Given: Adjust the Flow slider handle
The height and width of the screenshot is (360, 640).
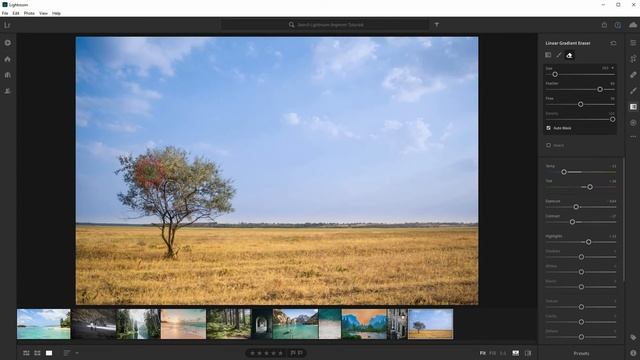Looking at the screenshot, I should point(580,104).
